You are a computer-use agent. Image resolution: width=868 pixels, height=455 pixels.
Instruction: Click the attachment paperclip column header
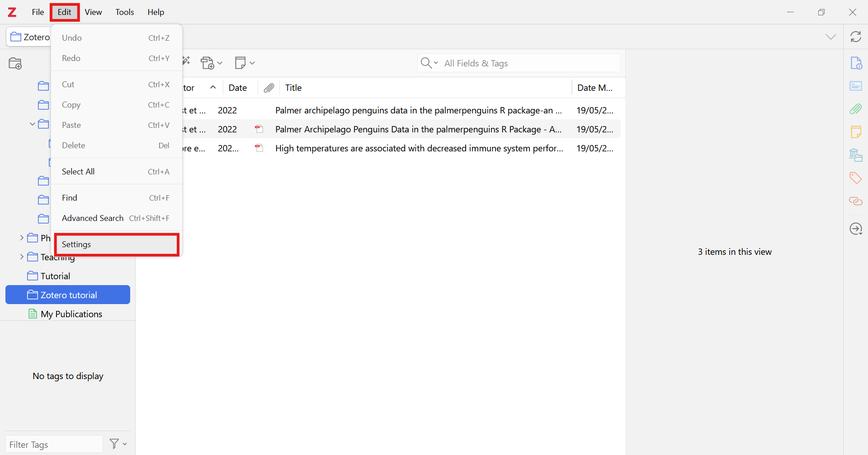[269, 88]
